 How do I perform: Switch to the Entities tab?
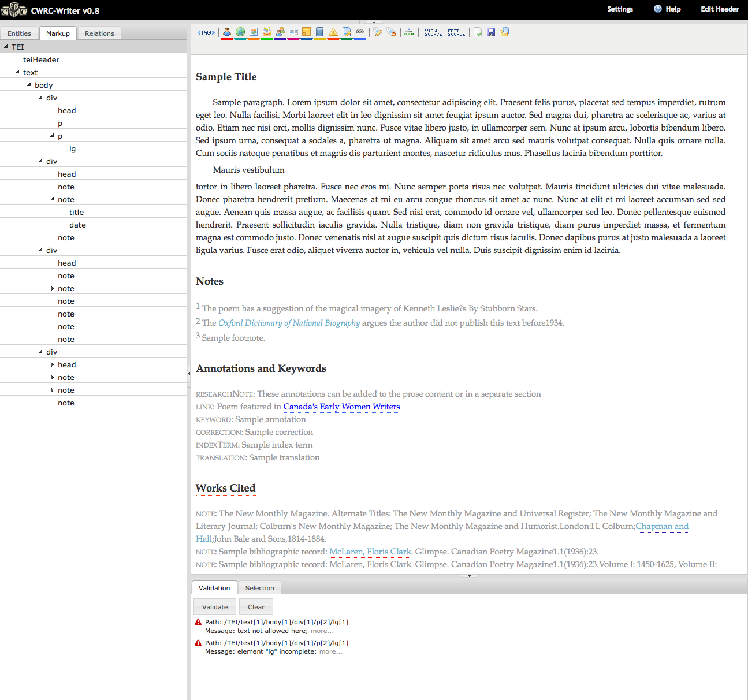click(x=19, y=33)
